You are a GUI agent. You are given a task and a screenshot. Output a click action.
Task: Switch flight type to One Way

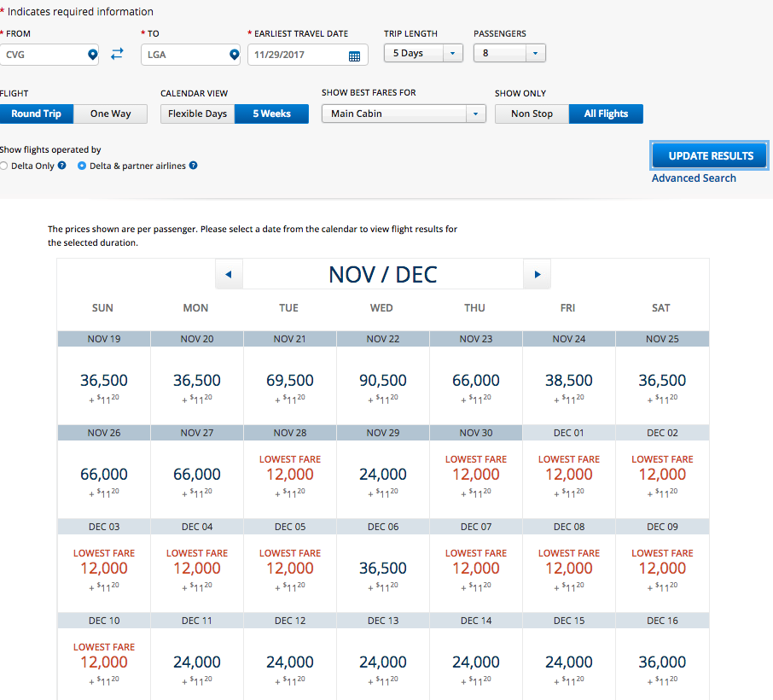[x=111, y=114]
